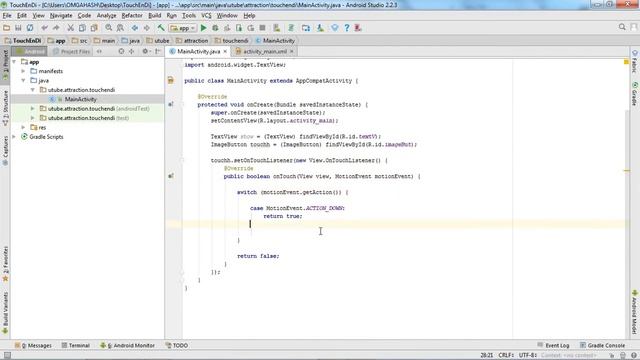Click the Copy toolbar icon
This screenshot has height=360, width=640.
[82, 28]
